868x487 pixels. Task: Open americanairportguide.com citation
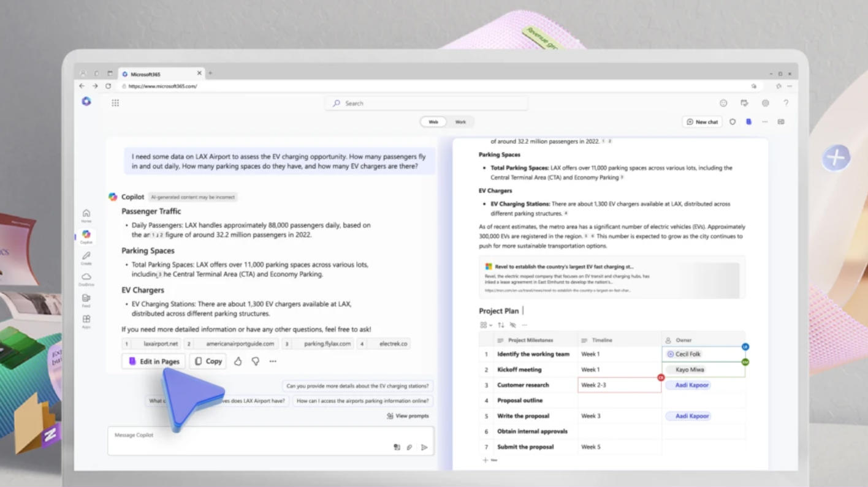click(x=231, y=344)
